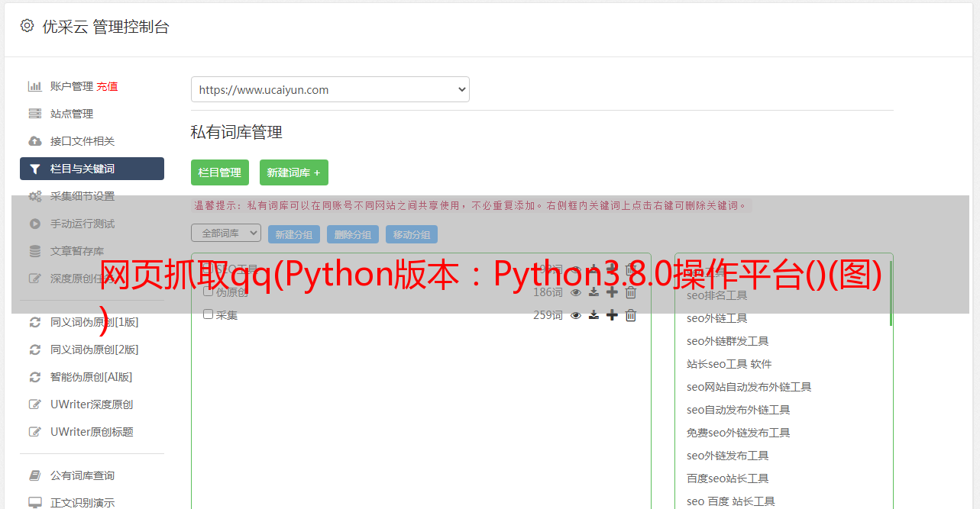Select 栏目与关键词 in the sidebar
The width and height of the screenshot is (980, 509).
pos(92,169)
